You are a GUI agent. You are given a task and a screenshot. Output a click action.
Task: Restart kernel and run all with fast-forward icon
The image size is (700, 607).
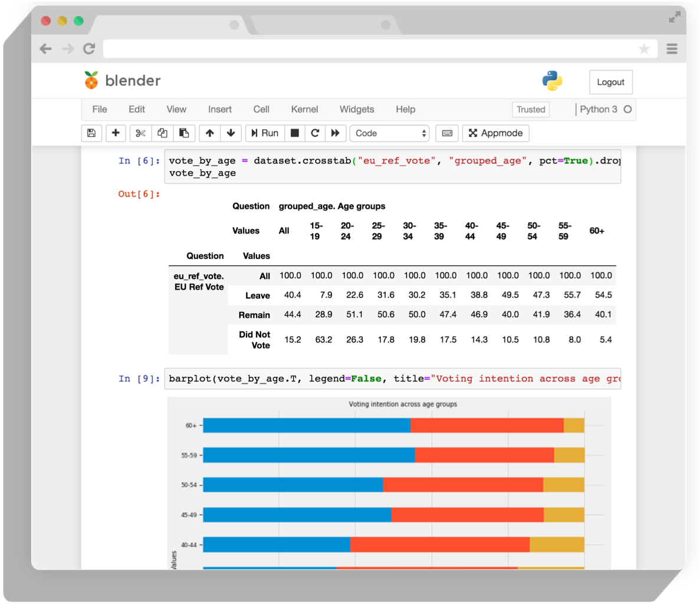(336, 133)
